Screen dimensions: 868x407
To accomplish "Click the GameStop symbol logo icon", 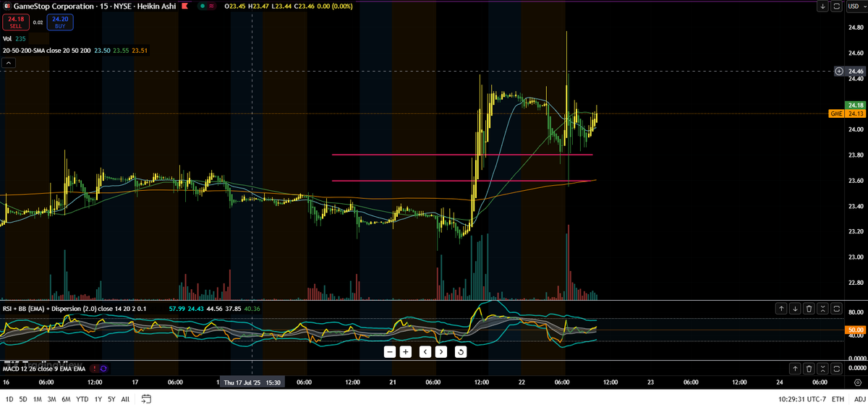I will [x=7, y=6].
